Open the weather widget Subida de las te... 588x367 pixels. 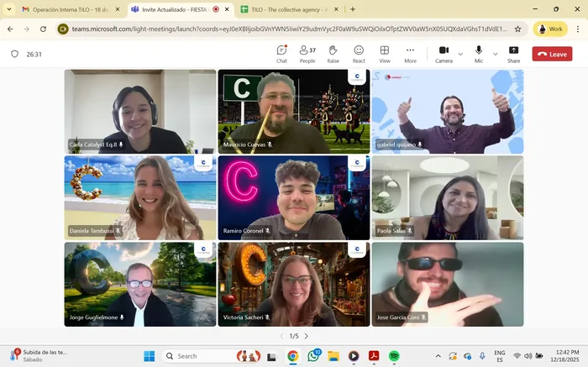point(39,356)
